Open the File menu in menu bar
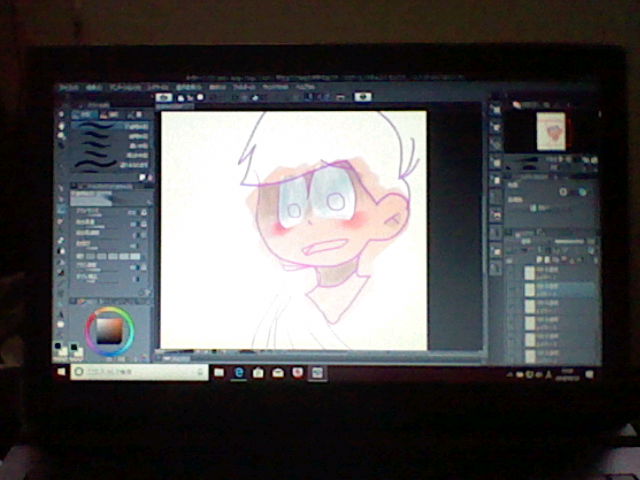The image size is (640, 480). [69, 88]
